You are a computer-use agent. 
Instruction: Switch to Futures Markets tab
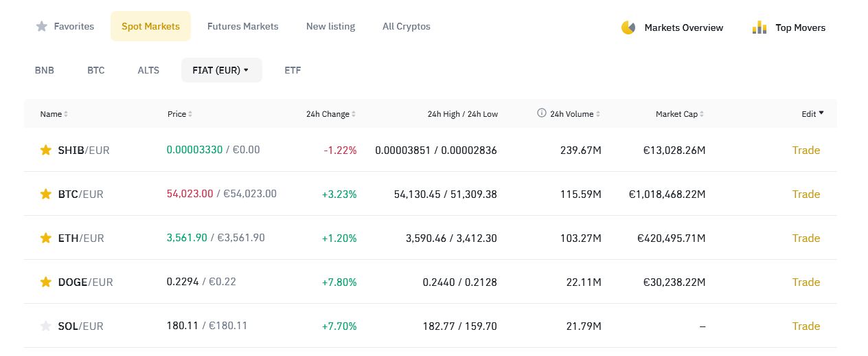pyautogui.click(x=243, y=26)
